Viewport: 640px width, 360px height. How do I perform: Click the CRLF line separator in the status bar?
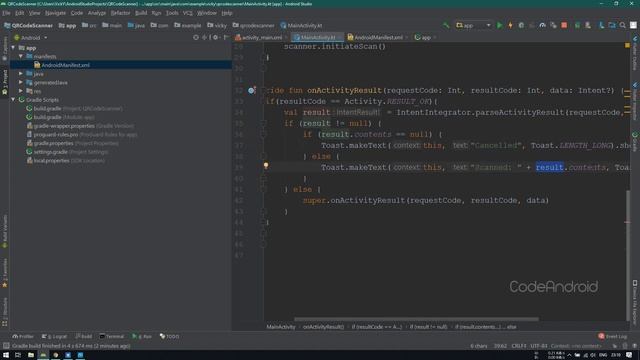tap(518, 346)
